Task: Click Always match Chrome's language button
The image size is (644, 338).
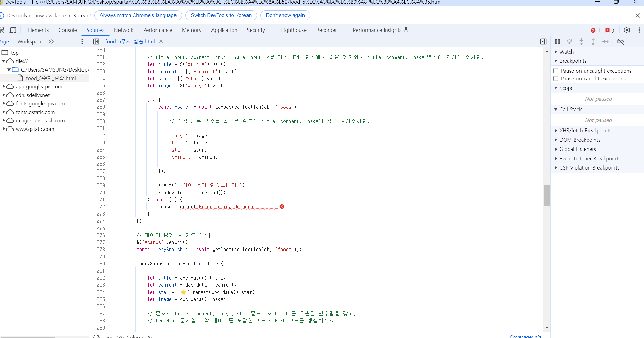Action: tap(138, 15)
